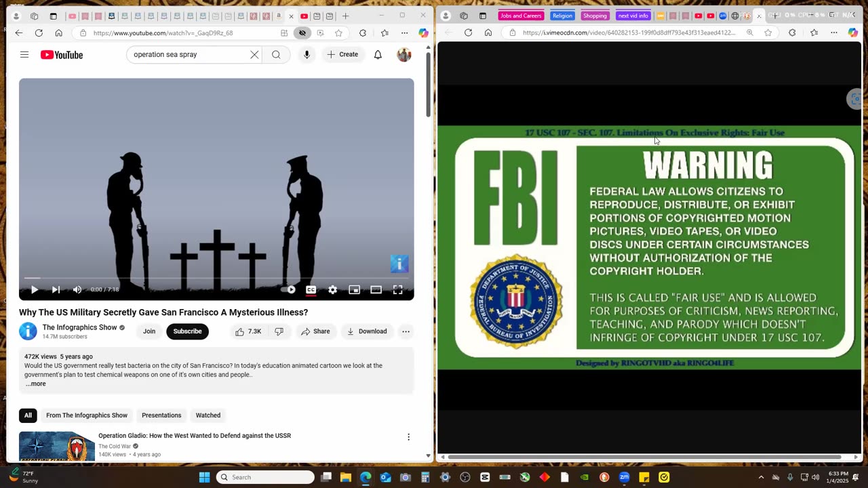Open Copilot in the left browser
The height and width of the screenshot is (488, 868).
click(423, 33)
